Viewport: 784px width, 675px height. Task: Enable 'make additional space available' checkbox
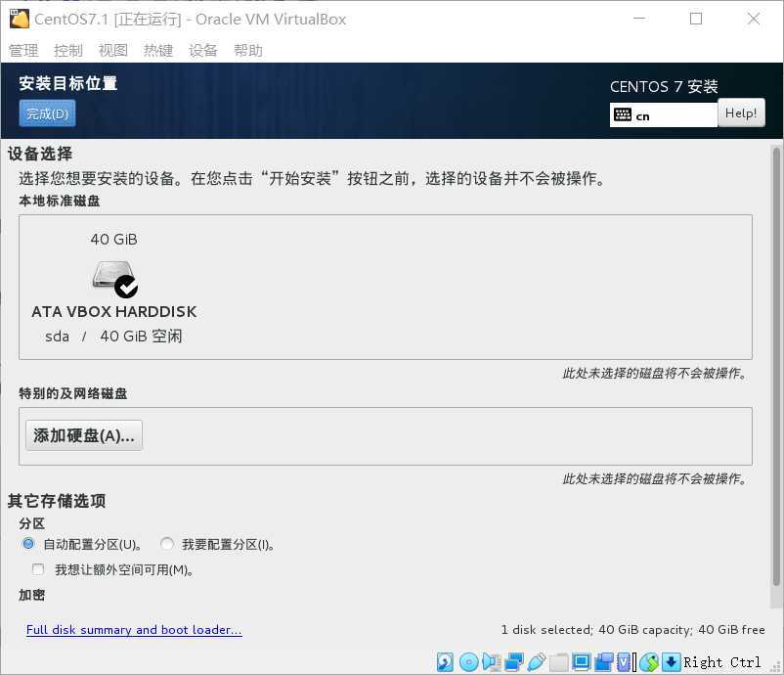38,569
